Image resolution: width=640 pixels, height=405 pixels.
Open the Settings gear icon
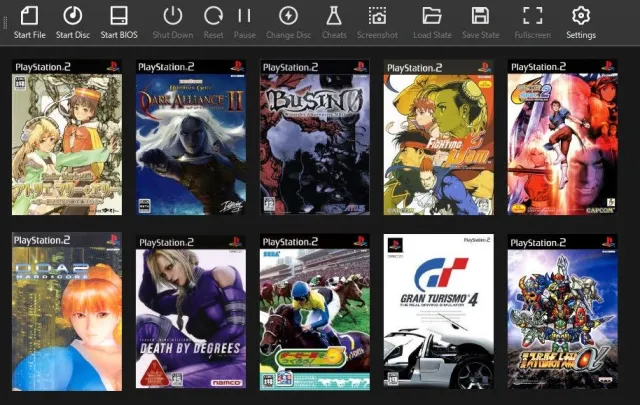coord(581,16)
